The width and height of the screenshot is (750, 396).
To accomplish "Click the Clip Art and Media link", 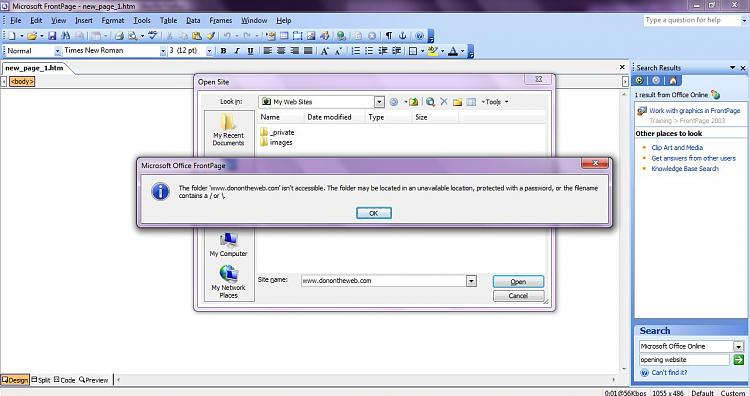I will pos(677,148).
